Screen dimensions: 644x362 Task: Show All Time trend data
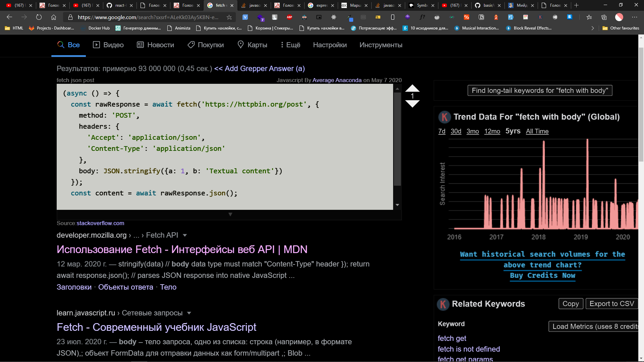point(537,131)
